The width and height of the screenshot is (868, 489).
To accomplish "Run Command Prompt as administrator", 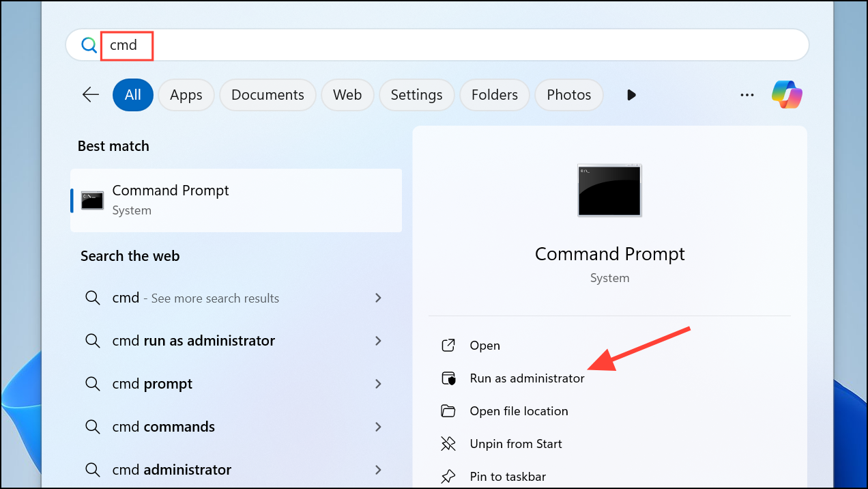I will tap(527, 378).
